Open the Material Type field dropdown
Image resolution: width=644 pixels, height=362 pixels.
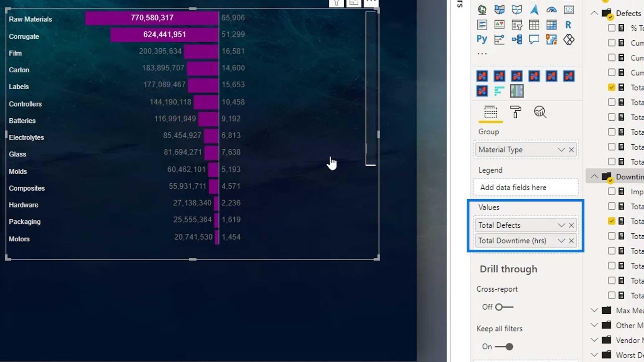[x=561, y=150]
